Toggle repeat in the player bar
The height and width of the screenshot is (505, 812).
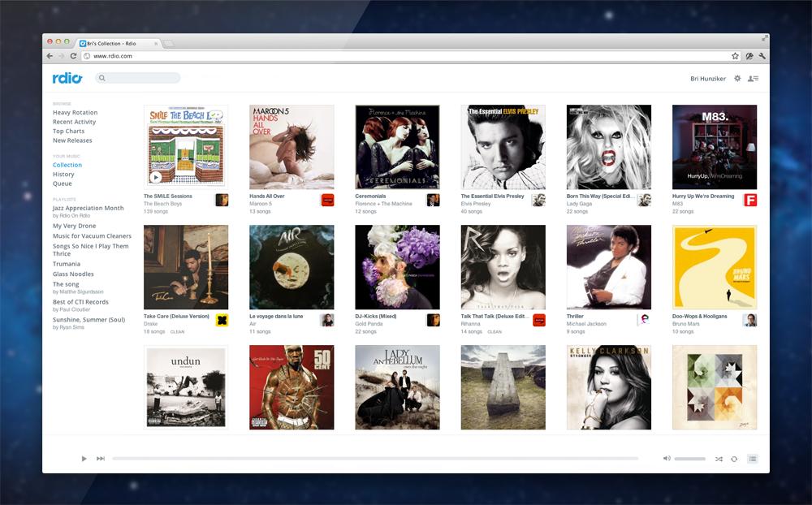point(734,459)
